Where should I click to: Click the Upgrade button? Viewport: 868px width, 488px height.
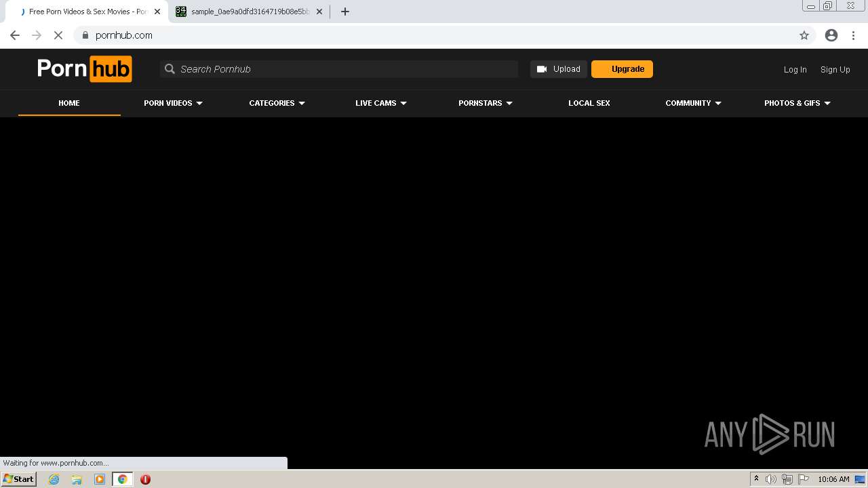(x=622, y=69)
